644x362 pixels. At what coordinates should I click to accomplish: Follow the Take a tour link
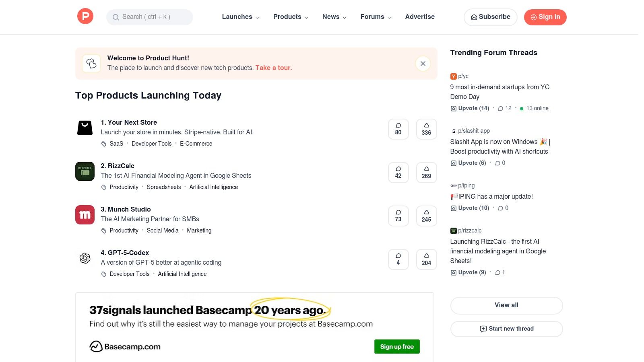pyautogui.click(x=273, y=68)
